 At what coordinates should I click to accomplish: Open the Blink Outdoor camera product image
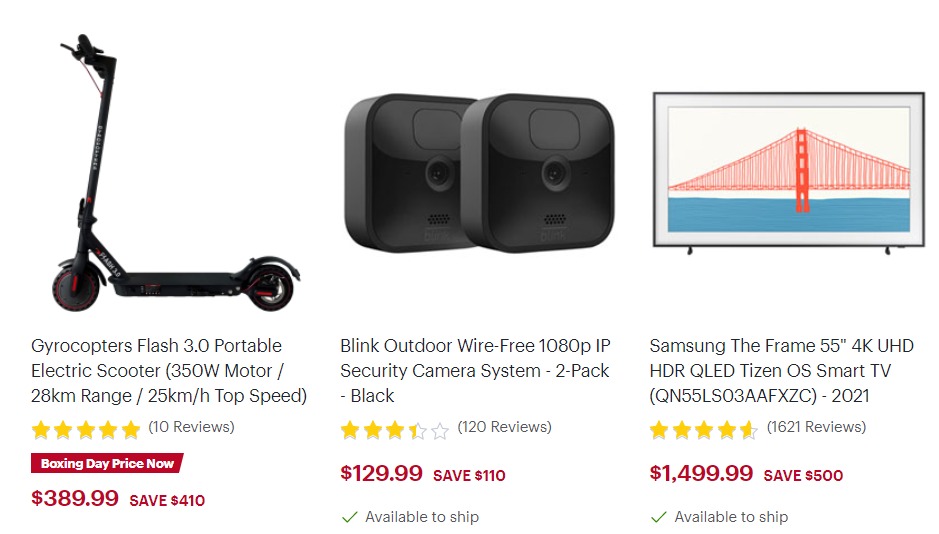coord(480,173)
